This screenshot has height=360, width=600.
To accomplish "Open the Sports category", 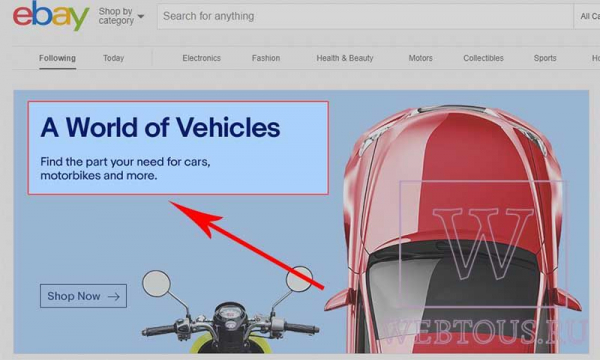I will coord(545,58).
